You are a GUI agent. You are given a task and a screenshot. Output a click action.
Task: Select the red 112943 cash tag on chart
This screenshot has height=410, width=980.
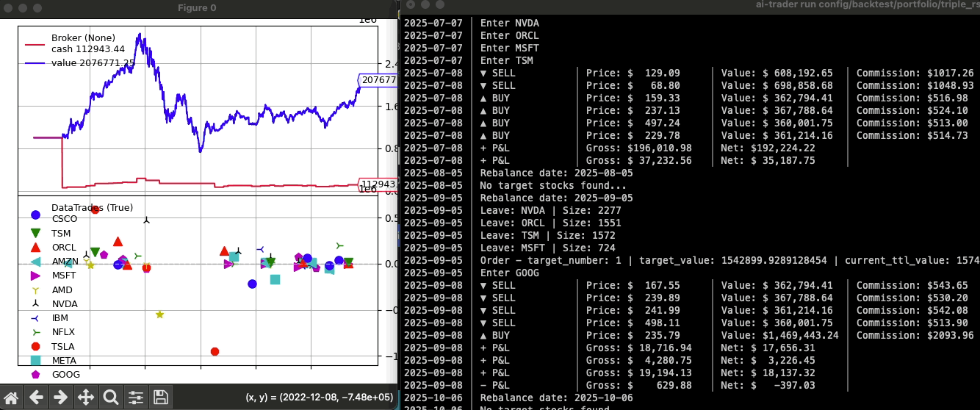click(x=377, y=184)
